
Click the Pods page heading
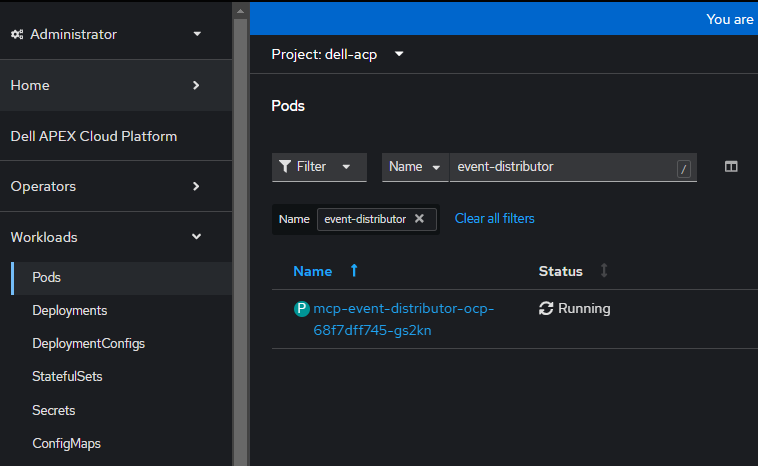pos(288,106)
